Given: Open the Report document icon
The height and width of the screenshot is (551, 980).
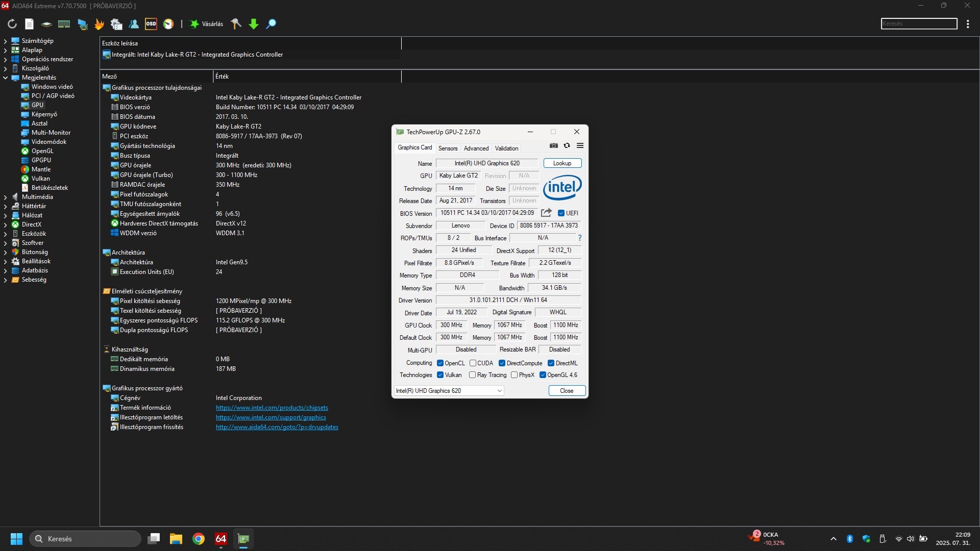Looking at the screenshot, I should [29, 24].
